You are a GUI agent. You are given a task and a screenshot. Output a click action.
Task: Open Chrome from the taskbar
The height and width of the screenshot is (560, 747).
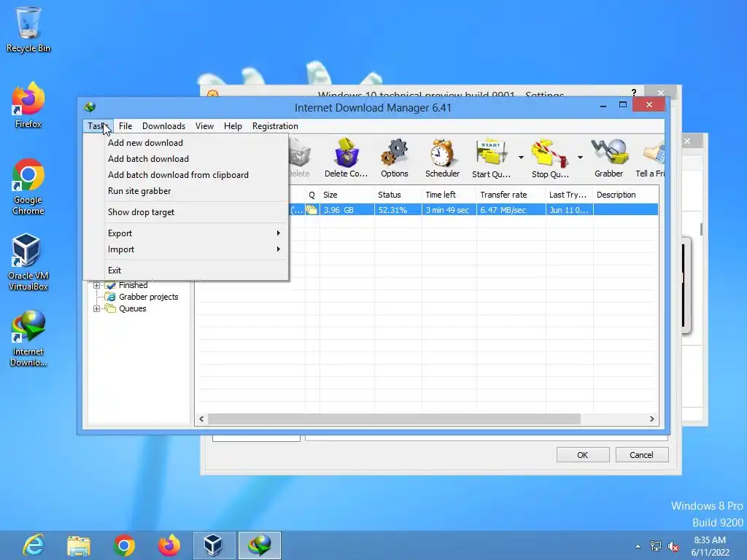[x=124, y=545]
